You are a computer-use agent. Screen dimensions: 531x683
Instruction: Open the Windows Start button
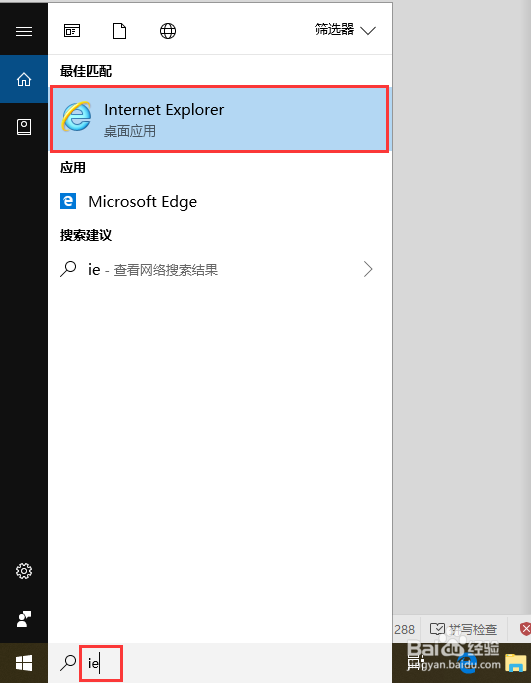tap(24, 663)
